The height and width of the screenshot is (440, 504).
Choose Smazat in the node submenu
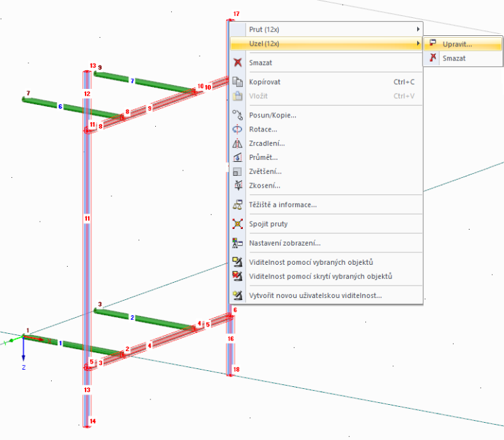[463, 58]
